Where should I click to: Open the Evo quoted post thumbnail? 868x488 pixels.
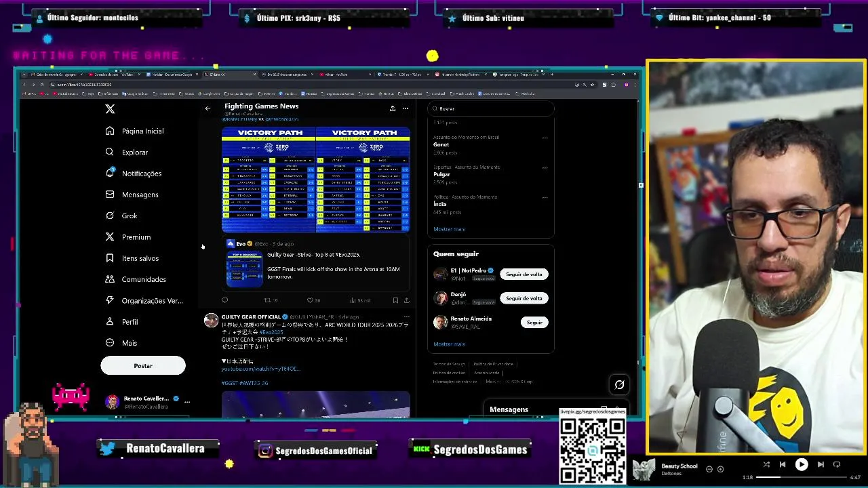tap(244, 269)
